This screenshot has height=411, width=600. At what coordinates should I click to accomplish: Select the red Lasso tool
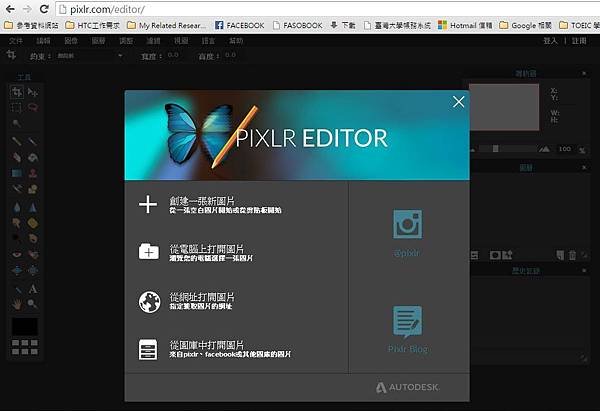point(33,108)
